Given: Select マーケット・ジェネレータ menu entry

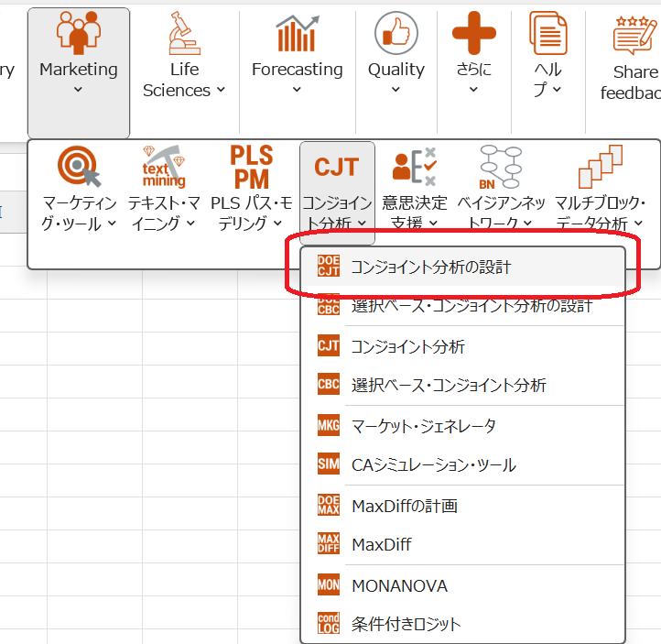Looking at the screenshot, I should [423, 426].
